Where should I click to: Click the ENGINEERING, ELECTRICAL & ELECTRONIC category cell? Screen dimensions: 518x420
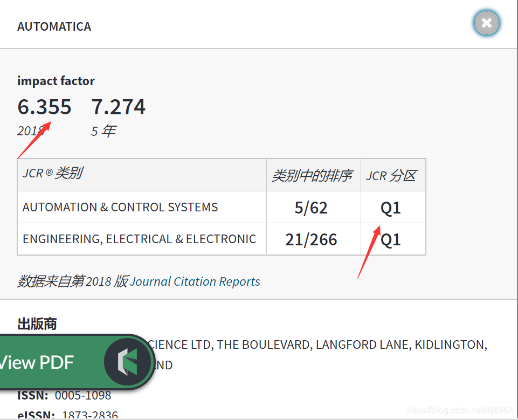[x=142, y=239]
